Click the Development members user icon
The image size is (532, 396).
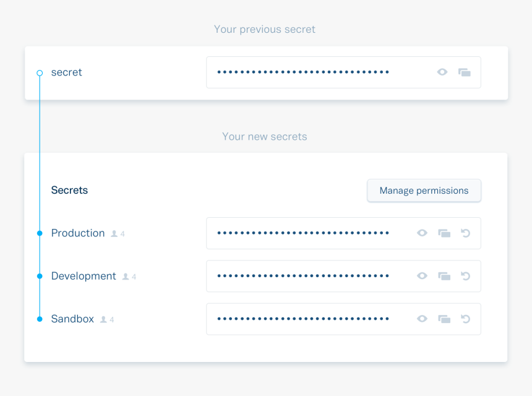click(x=126, y=277)
